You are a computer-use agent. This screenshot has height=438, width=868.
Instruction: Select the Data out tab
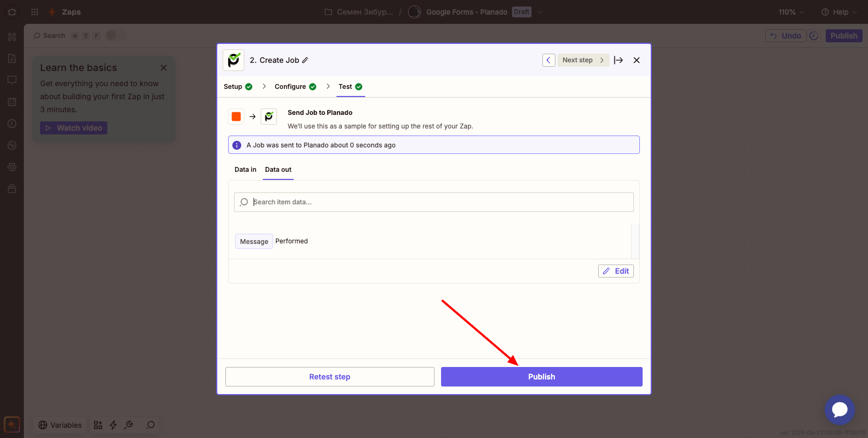click(x=278, y=170)
